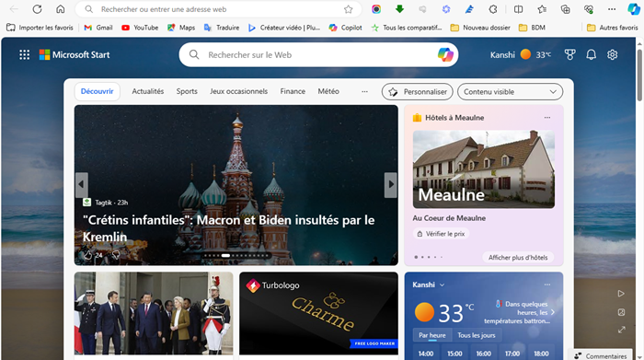Image resolution: width=644 pixels, height=360 pixels.
Task: Click the expand arrows icon on right edge
Action: tap(621, 330)
